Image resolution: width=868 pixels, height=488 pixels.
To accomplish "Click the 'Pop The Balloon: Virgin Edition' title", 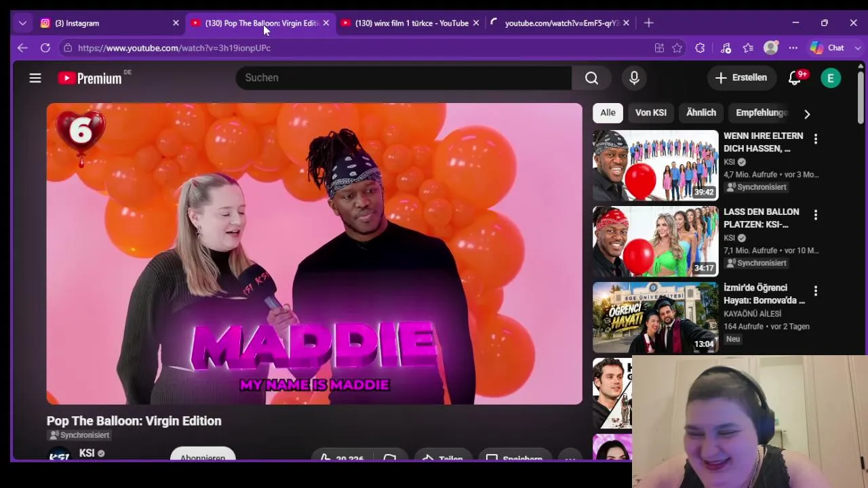I will 134,421.
